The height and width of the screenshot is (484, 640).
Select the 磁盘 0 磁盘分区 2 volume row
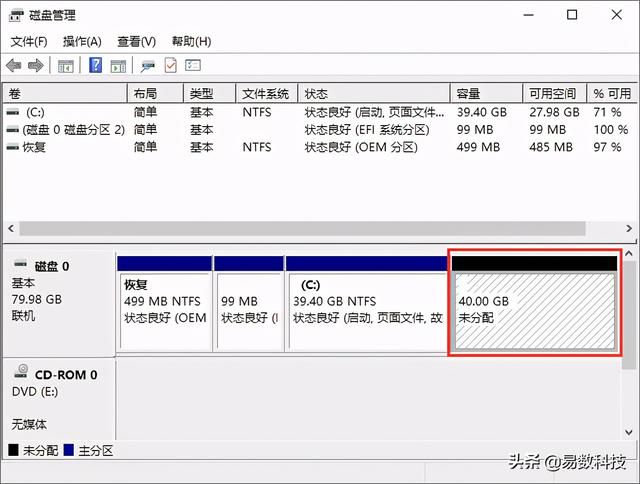[x=320, y=130]
